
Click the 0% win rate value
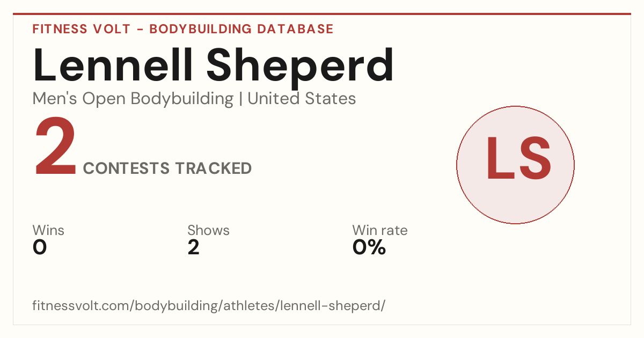pyautogui.click(x=369, y=247)
